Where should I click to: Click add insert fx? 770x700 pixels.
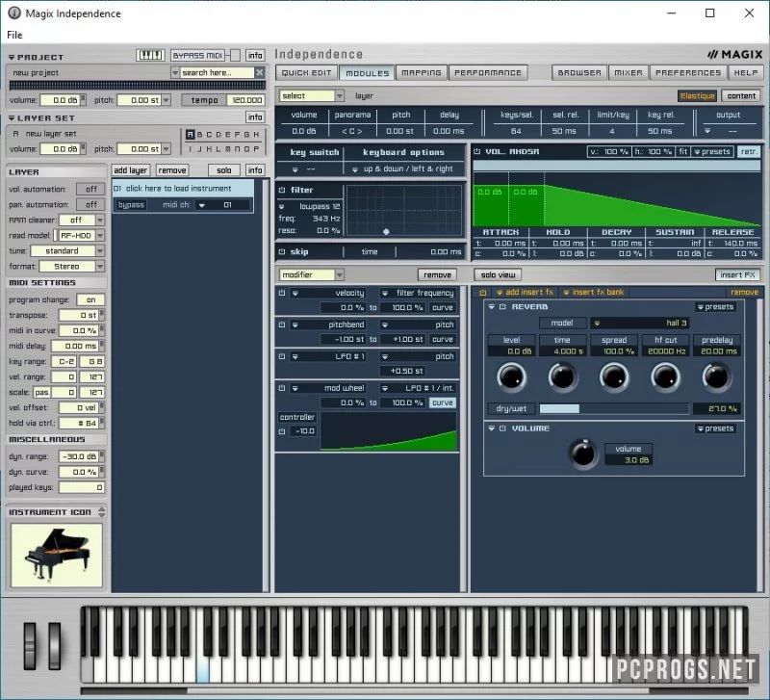pos(525,293)
